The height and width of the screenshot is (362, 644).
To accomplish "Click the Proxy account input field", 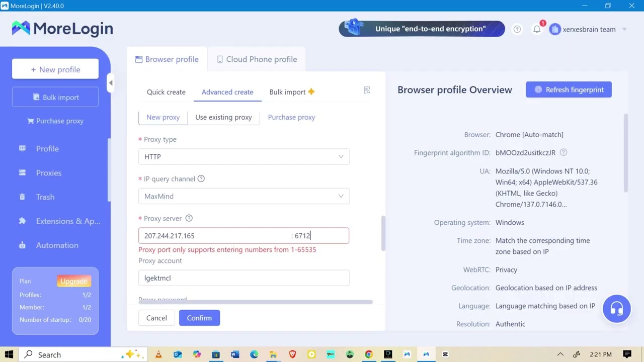I will 244,278.
